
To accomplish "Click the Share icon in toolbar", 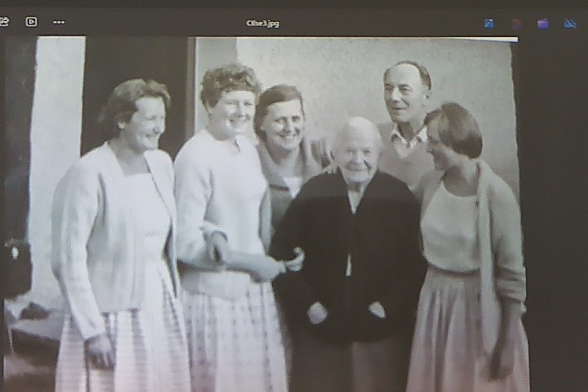I will [x=4, y=21].
